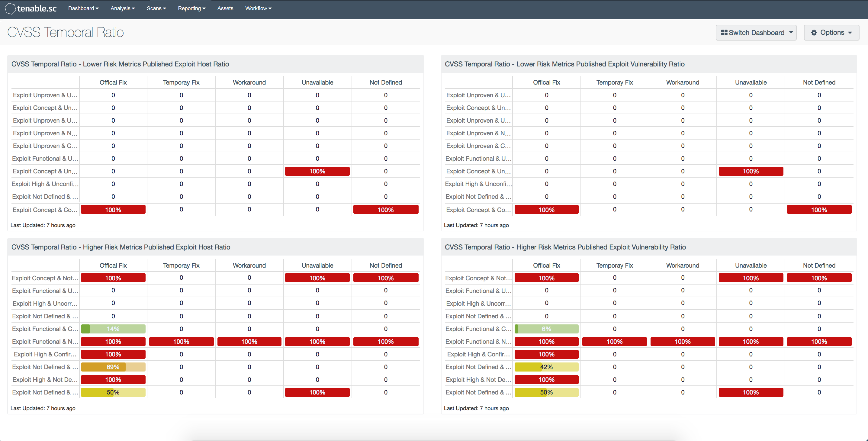Viewport: 868px width, 441px height.
Task: Click Temporay Fix 100% cell in Higher Risk Vulnerability Ratio
Action: tap(614, 342)
